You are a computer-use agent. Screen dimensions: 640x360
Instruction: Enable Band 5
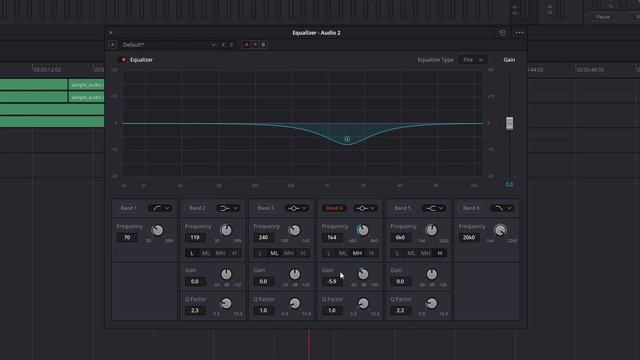(402, 208)
